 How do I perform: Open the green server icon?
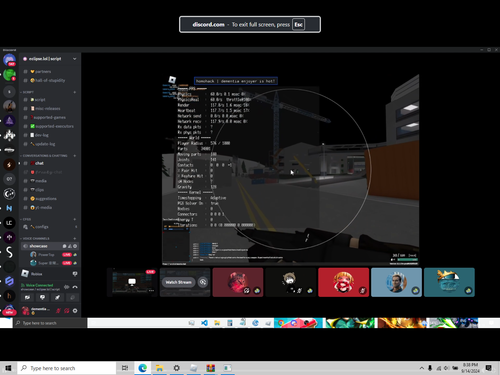(x=9, y=75)
